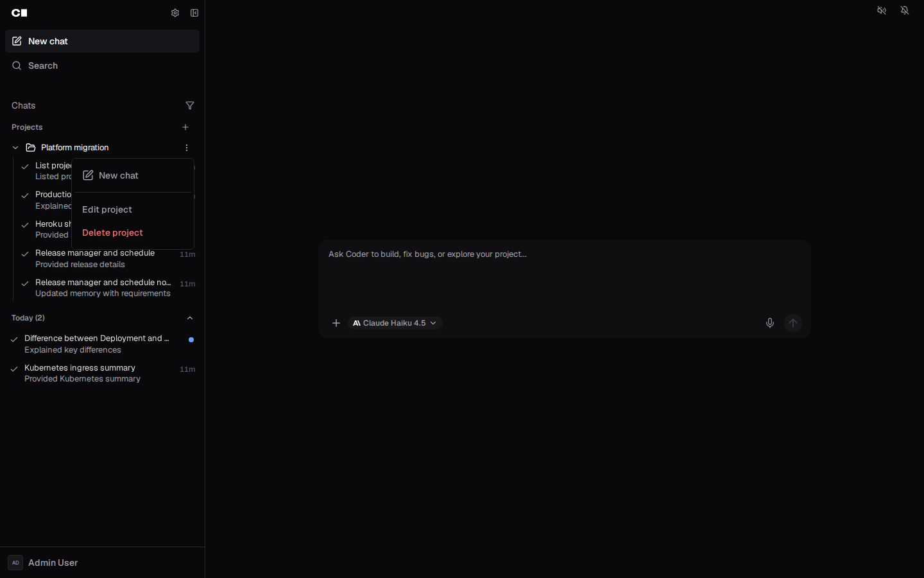Open the settings gear icon
The height and width of the screenshot is (578, 924).
pyautogui.click(x=175, y=13)
